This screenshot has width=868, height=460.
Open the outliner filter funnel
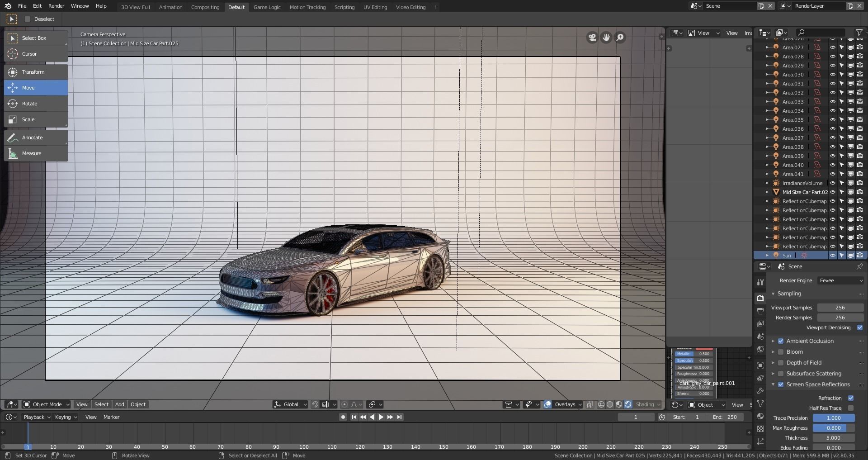(x=859, y=33)
